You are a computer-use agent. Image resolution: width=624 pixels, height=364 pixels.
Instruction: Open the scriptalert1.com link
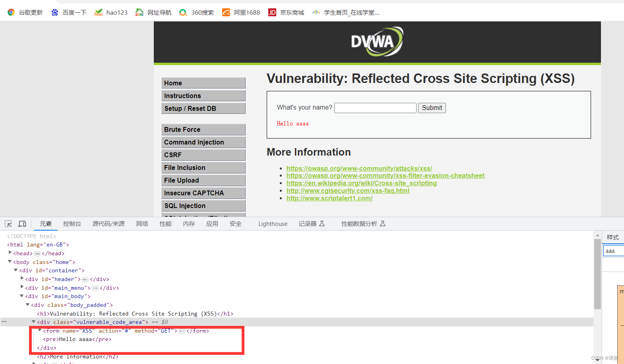pyautogui.click(x=329, y=198)
